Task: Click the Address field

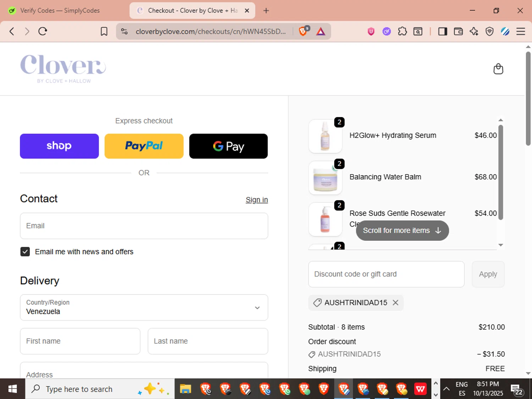Action: (x=144, y=371)
